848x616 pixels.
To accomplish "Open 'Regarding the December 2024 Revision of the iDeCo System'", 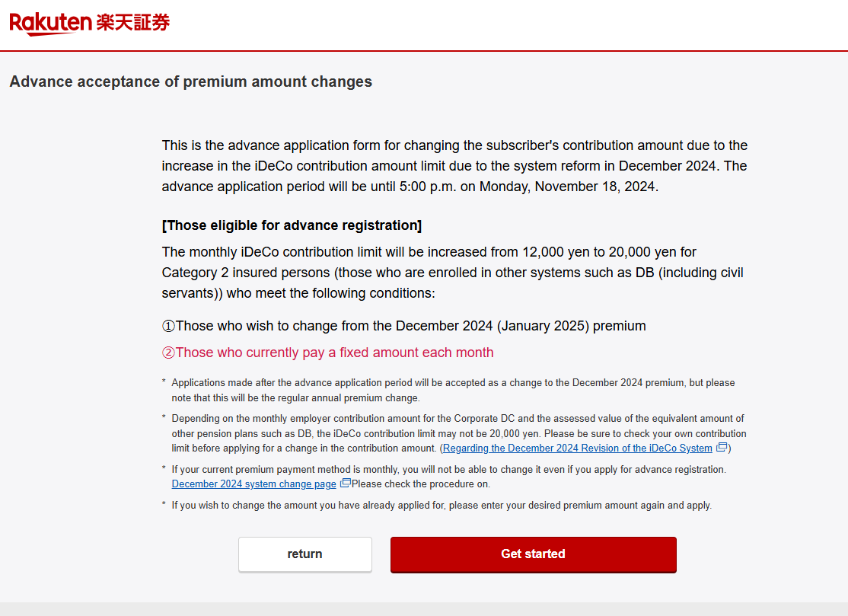I will (x=577, y=448).
